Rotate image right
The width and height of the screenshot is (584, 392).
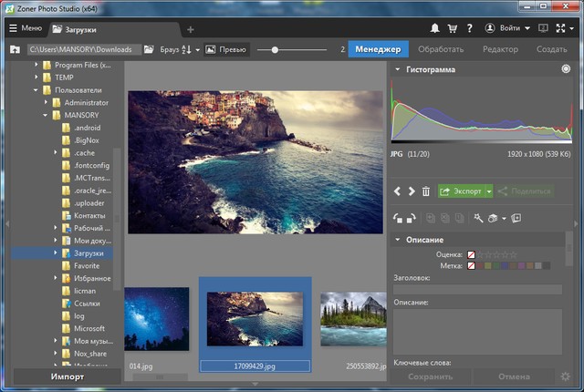tap(412, 219)
